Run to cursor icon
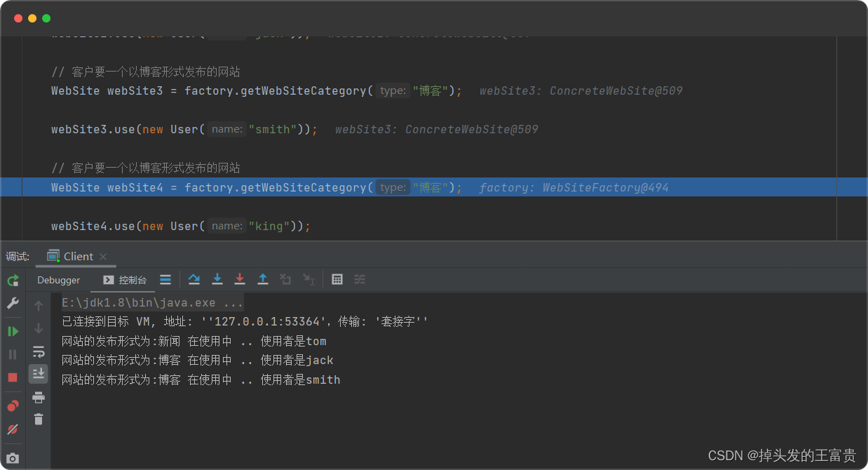Image resolution: width=868 pixels, height=470 pixels. pos(308,279)
